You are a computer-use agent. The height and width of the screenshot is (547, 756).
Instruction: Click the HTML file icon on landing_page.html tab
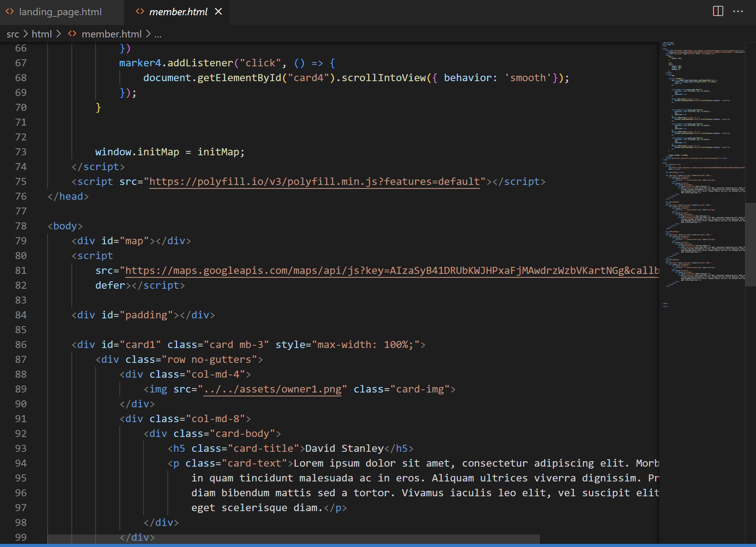10,12
